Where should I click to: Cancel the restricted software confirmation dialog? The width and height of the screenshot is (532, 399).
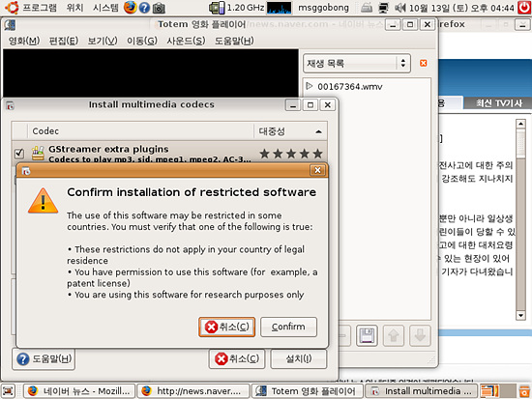tap(226, 327)
